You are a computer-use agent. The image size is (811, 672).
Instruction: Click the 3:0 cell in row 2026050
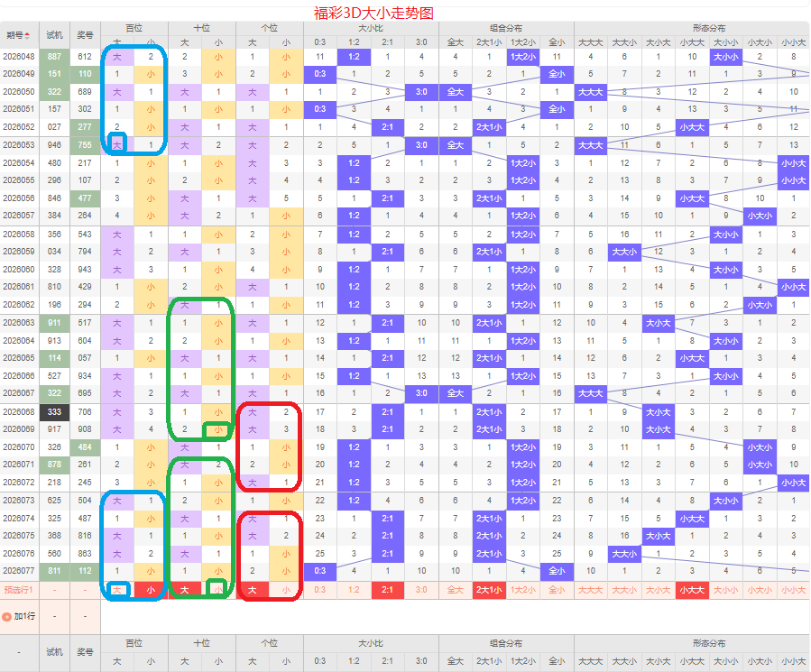421,92
